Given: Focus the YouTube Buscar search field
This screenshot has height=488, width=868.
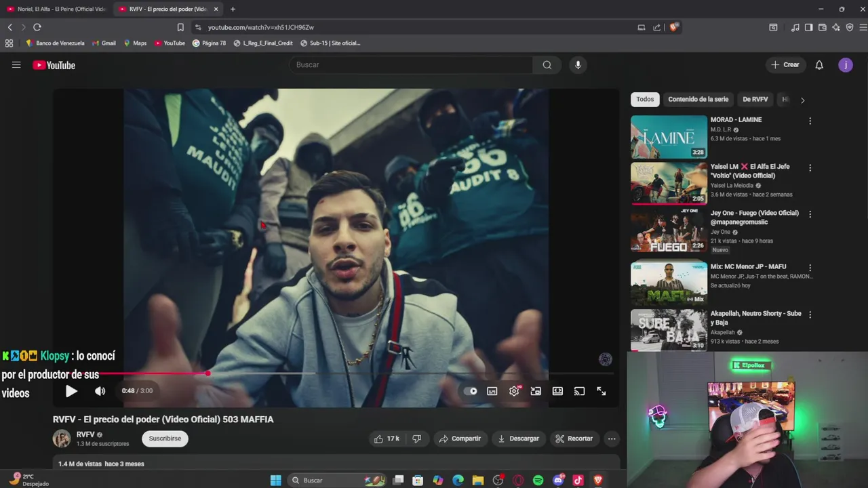Looking at the screenshot, I should (x=411, y=64).
